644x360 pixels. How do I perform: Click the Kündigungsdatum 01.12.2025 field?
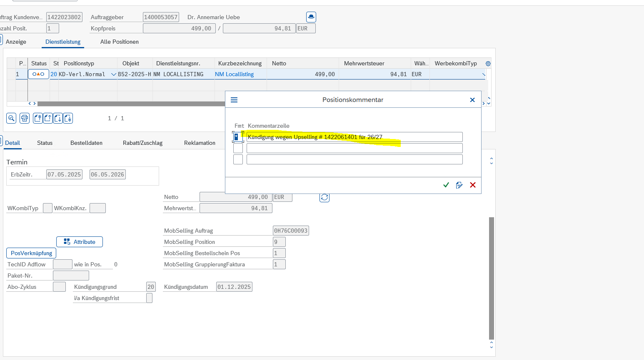(x=234, y=287)
